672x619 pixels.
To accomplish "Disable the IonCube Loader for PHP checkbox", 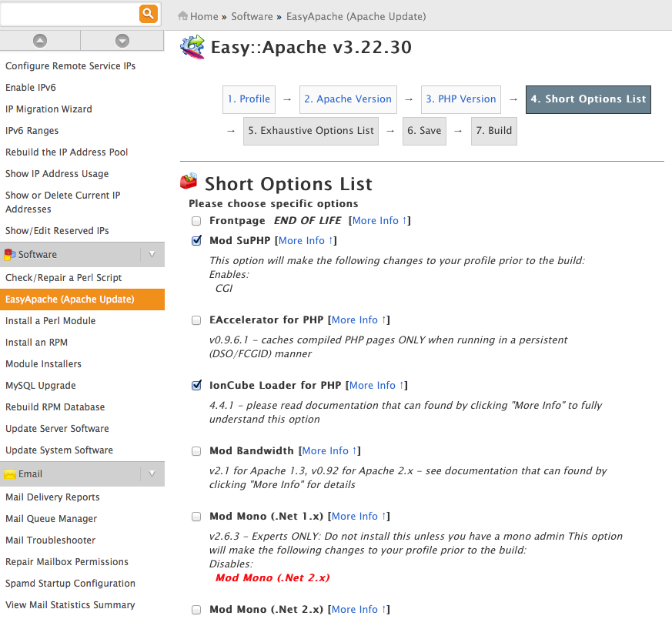I will (196, 386).
